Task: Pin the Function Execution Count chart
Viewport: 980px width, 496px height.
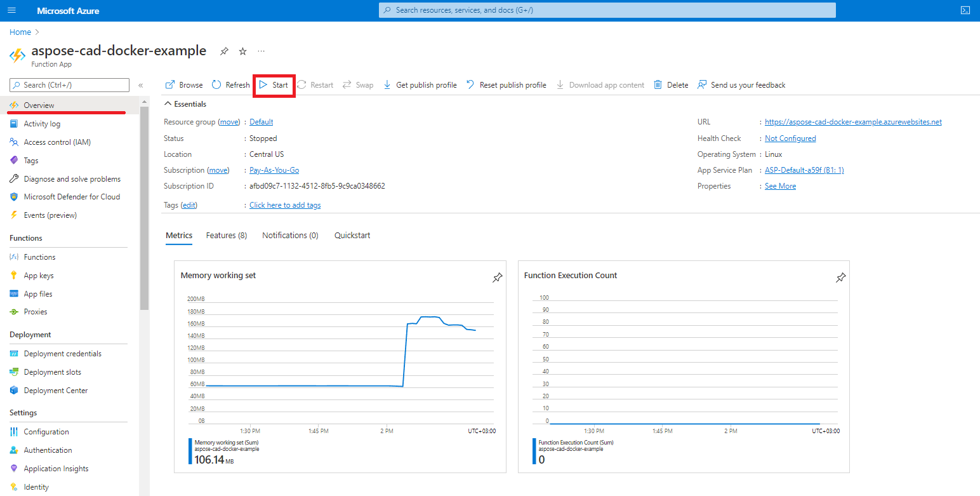Action: (x=841, y=278)
